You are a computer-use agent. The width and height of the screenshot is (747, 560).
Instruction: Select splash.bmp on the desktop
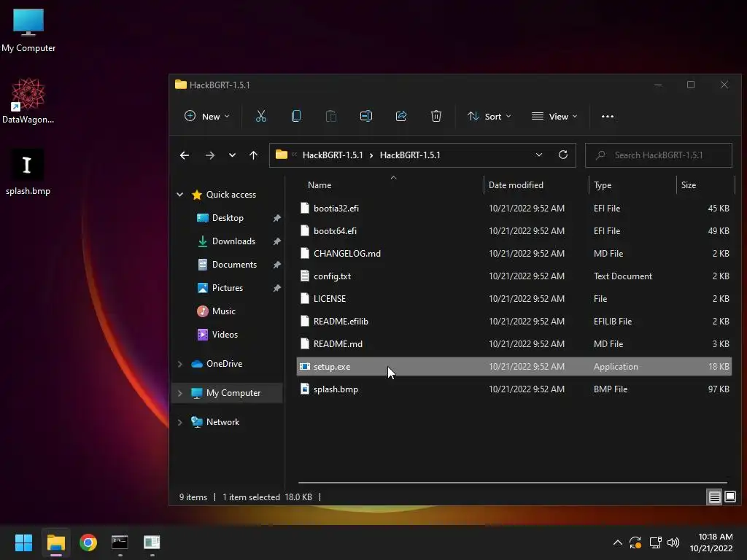[28, 172]
